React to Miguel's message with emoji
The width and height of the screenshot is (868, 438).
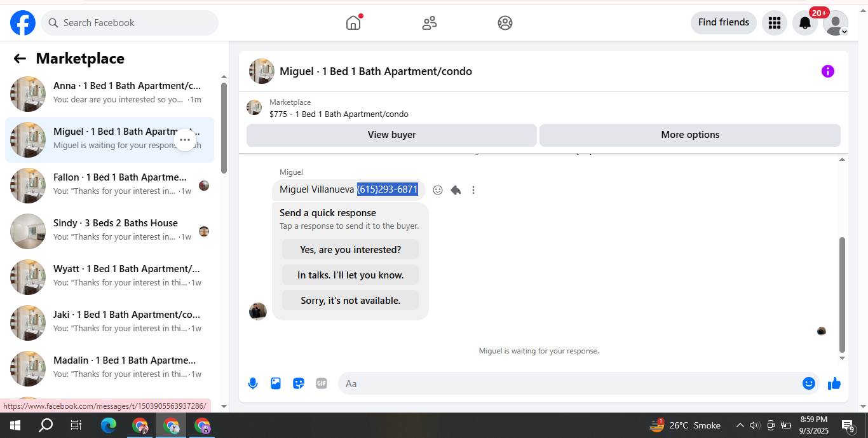click(x=438, y=190)
